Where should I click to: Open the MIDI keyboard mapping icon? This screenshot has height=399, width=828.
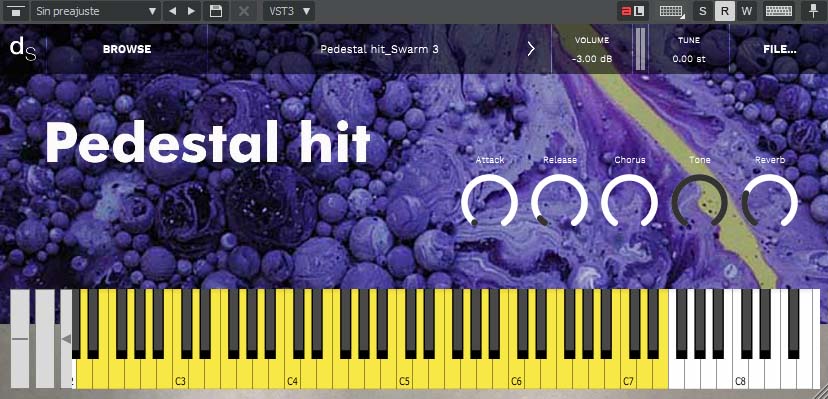point(672,11)
